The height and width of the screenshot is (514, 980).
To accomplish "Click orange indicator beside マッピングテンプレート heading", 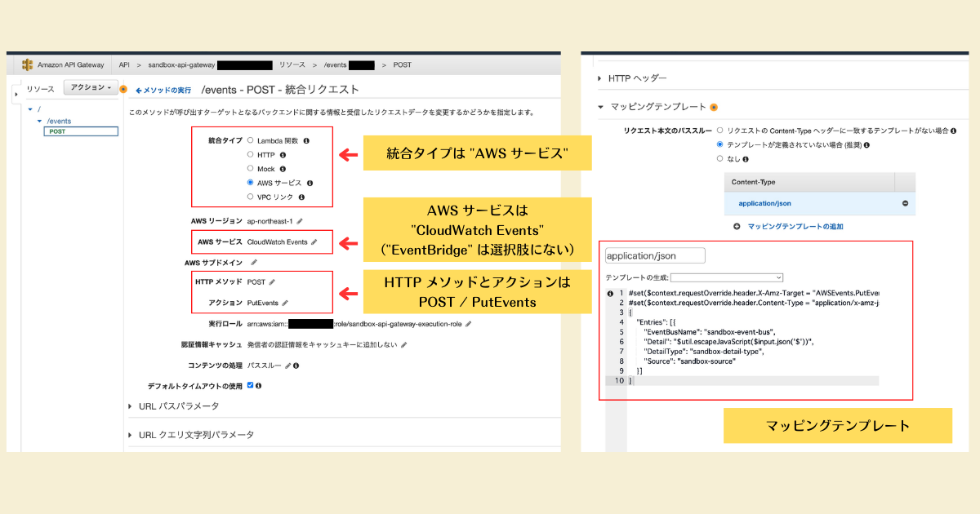I will (714, 107).
